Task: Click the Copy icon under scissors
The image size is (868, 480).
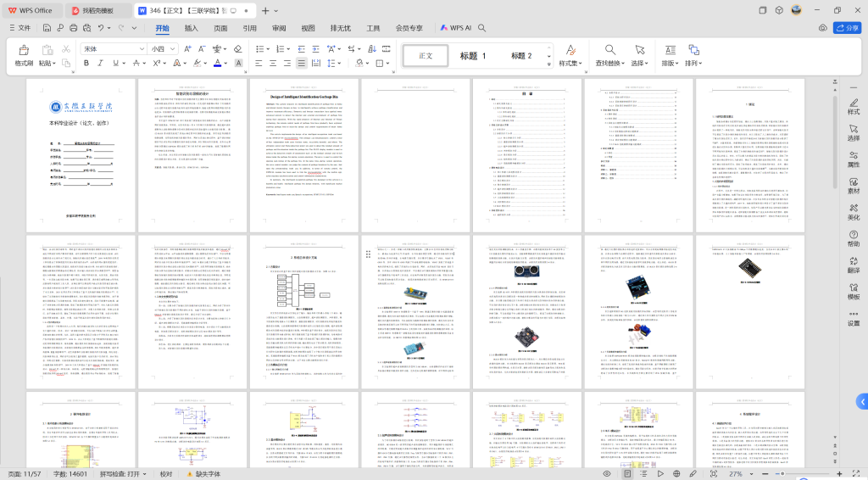Action: click(66, 63)
